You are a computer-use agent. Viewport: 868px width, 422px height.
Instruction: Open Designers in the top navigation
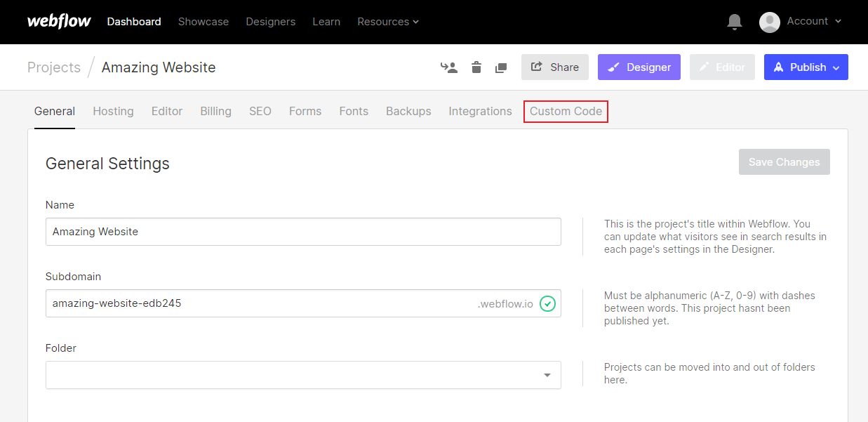pos(271,22)
